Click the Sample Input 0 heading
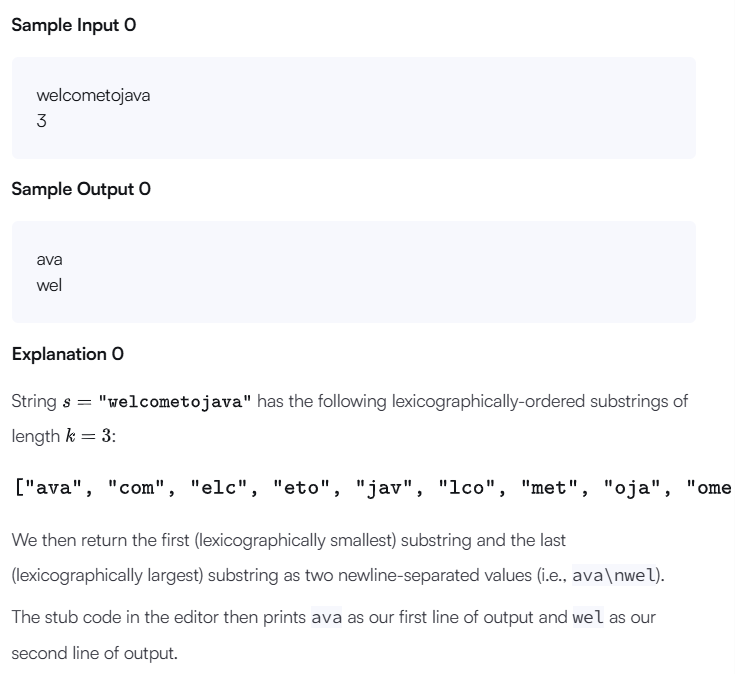This screenshot has height=674, width=735. (74, 25)
